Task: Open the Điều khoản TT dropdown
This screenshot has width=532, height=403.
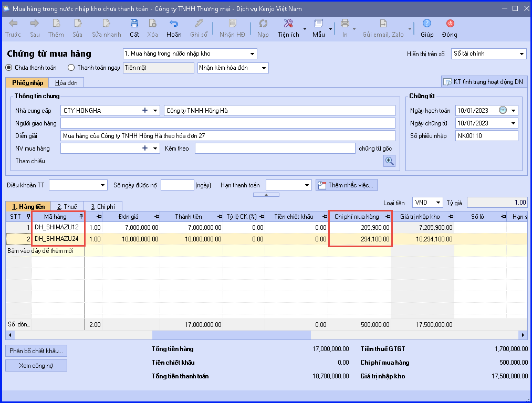Action: pos(102,185)
